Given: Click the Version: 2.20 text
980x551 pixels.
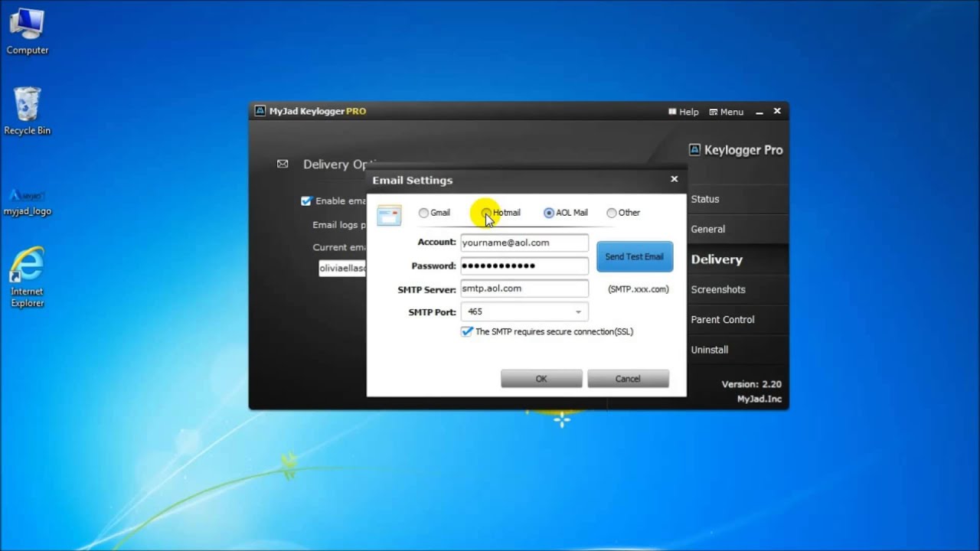Looking at the screenshot, I should [751, 384].
